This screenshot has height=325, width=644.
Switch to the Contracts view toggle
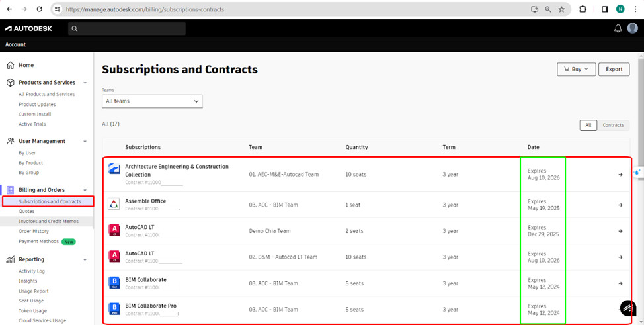click(x=613, y=125)
